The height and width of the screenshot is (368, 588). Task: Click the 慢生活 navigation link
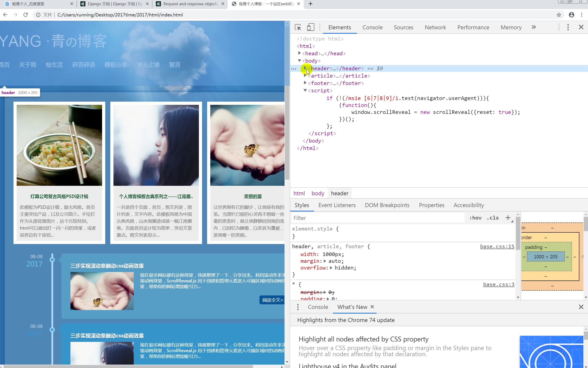pyautogui.click(x=54, y=65)
